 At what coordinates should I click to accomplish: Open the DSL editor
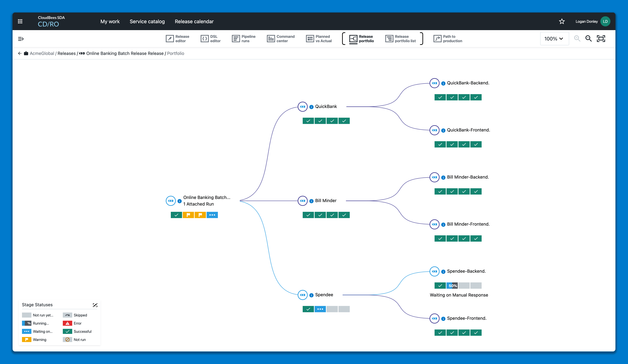click(211, 39)
